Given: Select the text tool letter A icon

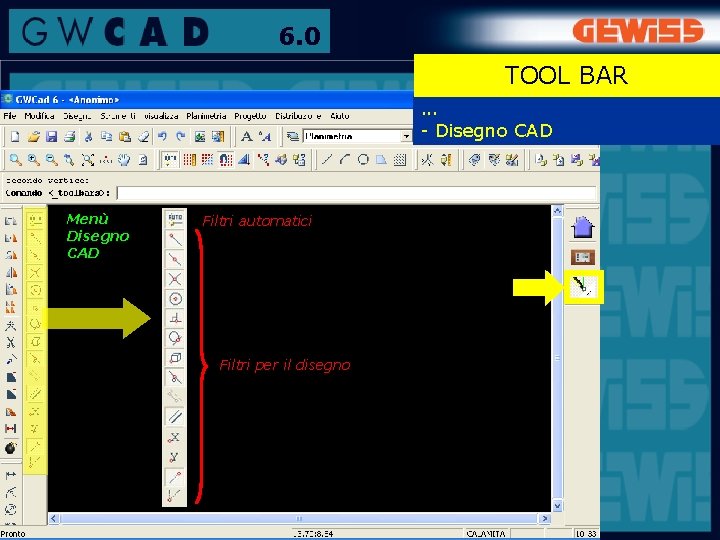Looking at the screenshot, I should [247, 136].
